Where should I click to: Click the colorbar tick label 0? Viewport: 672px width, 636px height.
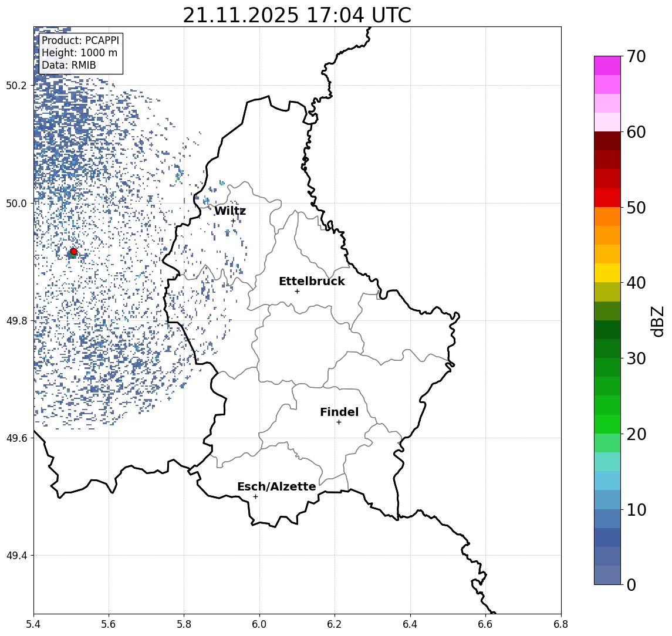point(632,585)
